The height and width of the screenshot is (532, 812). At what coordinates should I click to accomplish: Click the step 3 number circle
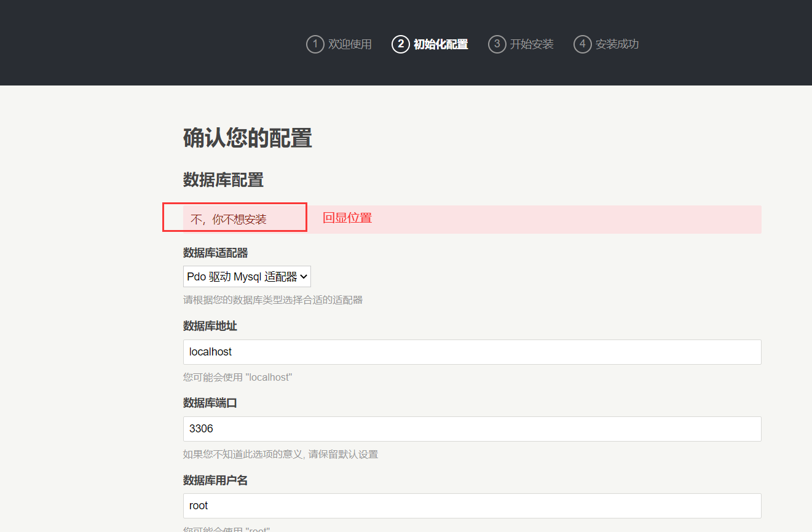click(497, 44)
